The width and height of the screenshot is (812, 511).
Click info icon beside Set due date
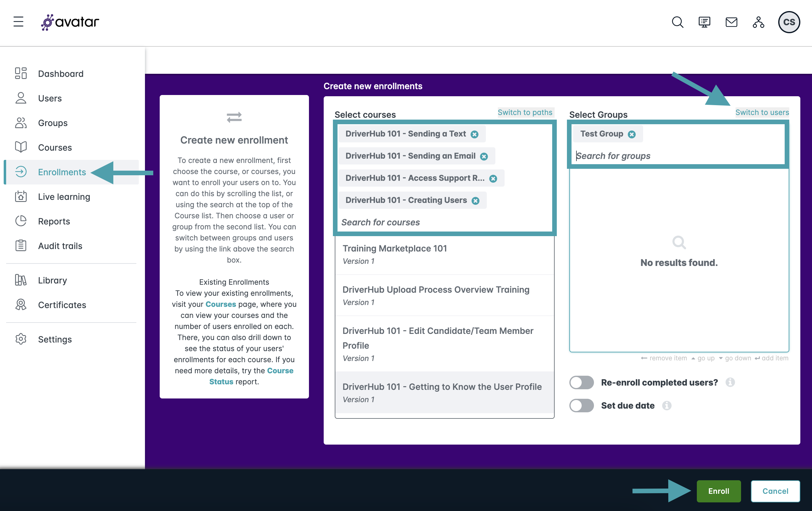(x=666, y=405)
